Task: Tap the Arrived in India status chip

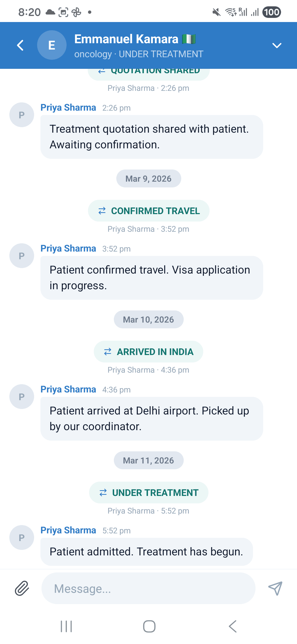Action: (148, 352)
